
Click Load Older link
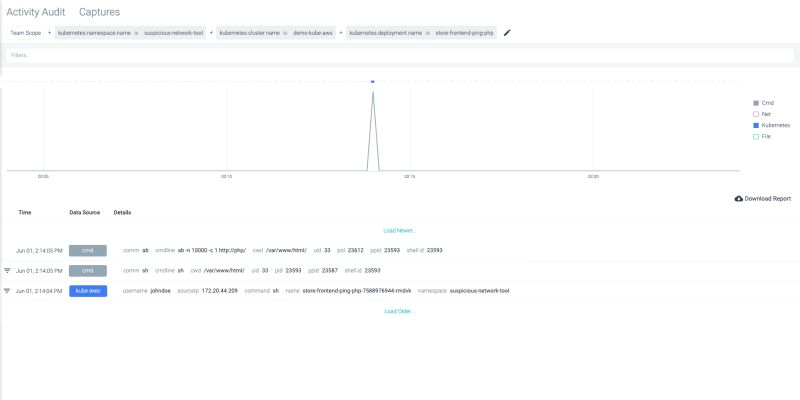(399, 311)
